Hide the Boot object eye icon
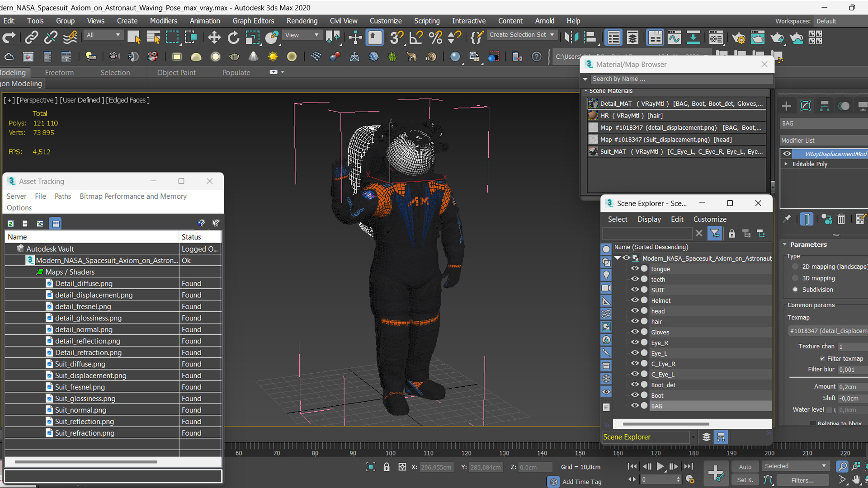 pyautogui.click(x=635, y=395)
